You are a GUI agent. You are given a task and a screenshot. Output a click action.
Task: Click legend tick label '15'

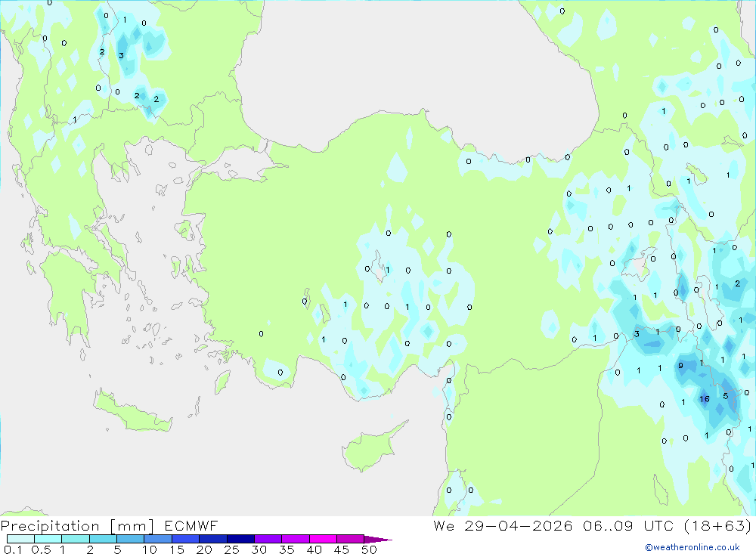177,549
